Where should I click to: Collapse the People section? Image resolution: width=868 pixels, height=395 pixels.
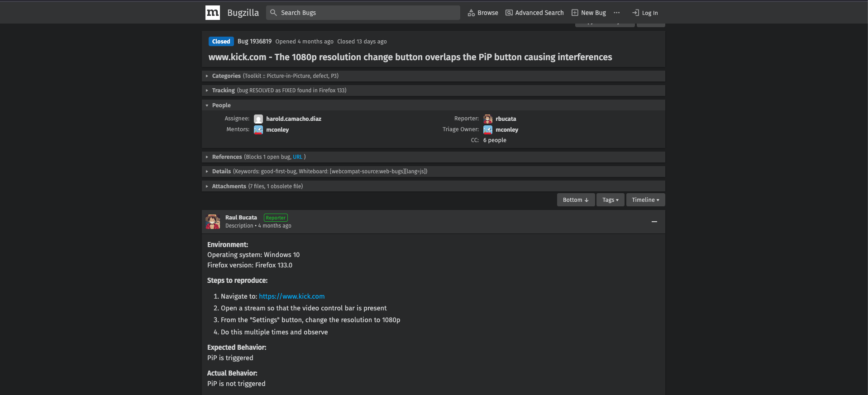[433, 105]
